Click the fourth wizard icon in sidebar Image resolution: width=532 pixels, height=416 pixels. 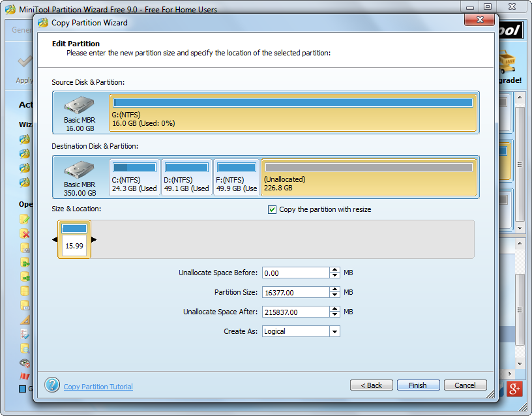pos(24,183)
